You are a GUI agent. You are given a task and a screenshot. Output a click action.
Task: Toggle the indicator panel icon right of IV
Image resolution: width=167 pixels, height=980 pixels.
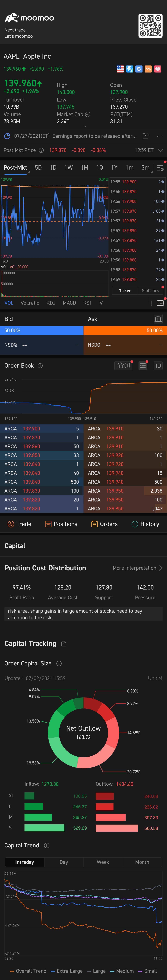tap(160, 303)
